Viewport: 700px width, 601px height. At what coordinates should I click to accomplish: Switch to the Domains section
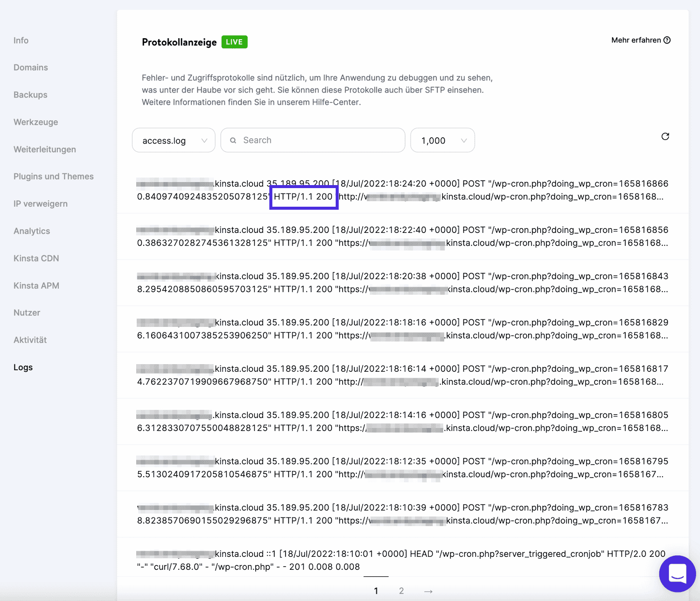[31, 67]
